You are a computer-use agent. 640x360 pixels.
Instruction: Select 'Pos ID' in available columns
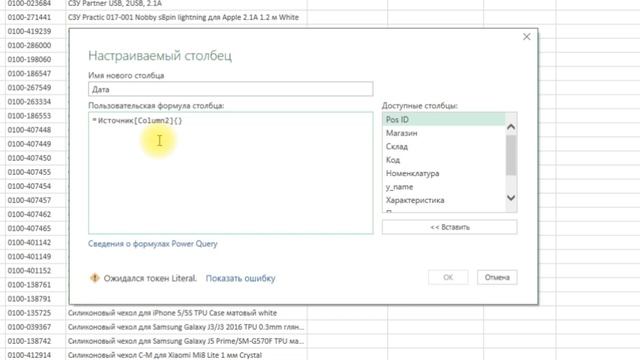tap(444, 120)
